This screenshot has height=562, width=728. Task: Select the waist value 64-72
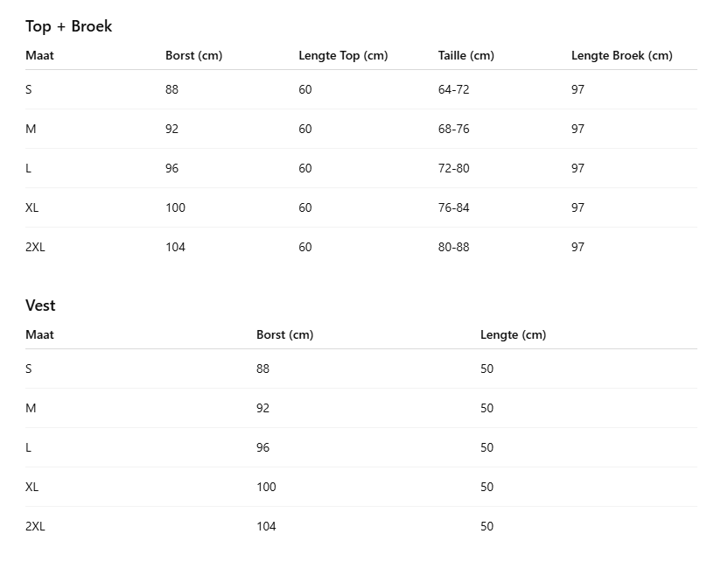[x=453, y=89]
